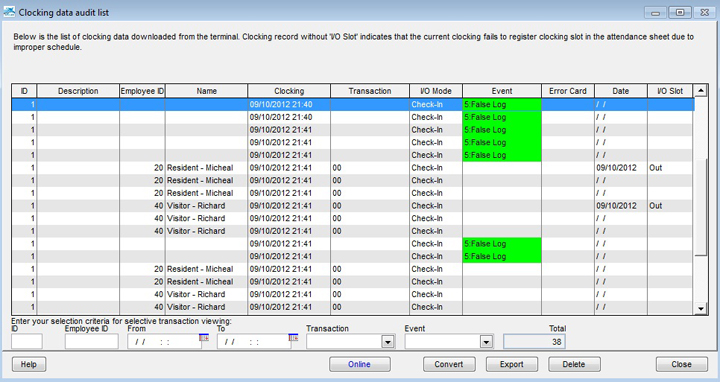Sort by the ID column header
720x382 pixels.
pos(24,91)
